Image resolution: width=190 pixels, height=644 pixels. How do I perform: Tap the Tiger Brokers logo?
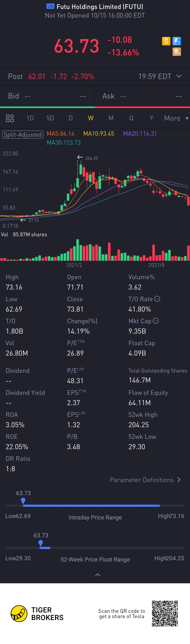pos(37,614)
